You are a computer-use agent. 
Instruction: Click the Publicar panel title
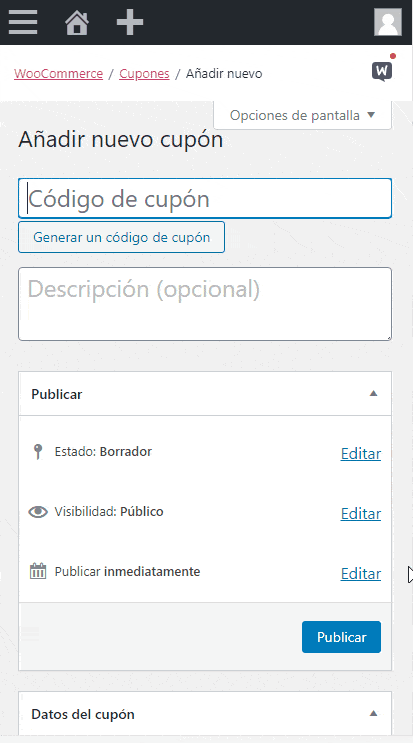point(57,394)
